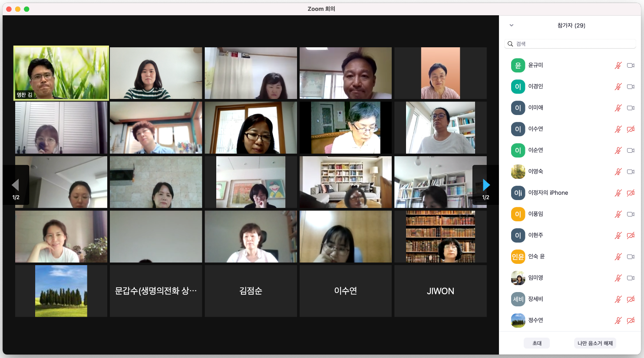Select 이풍임 in the participant list
The height and width of the screenshot is (358, 644).
535,214
